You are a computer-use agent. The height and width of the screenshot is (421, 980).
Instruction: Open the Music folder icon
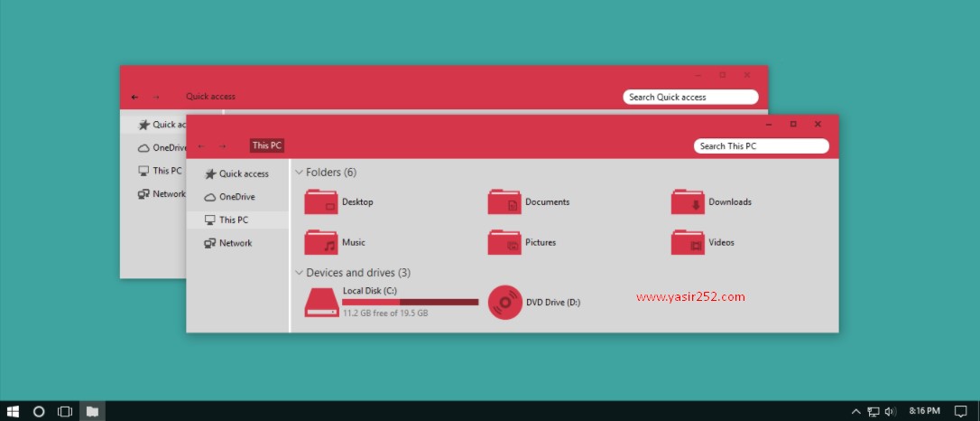point(321,242)
